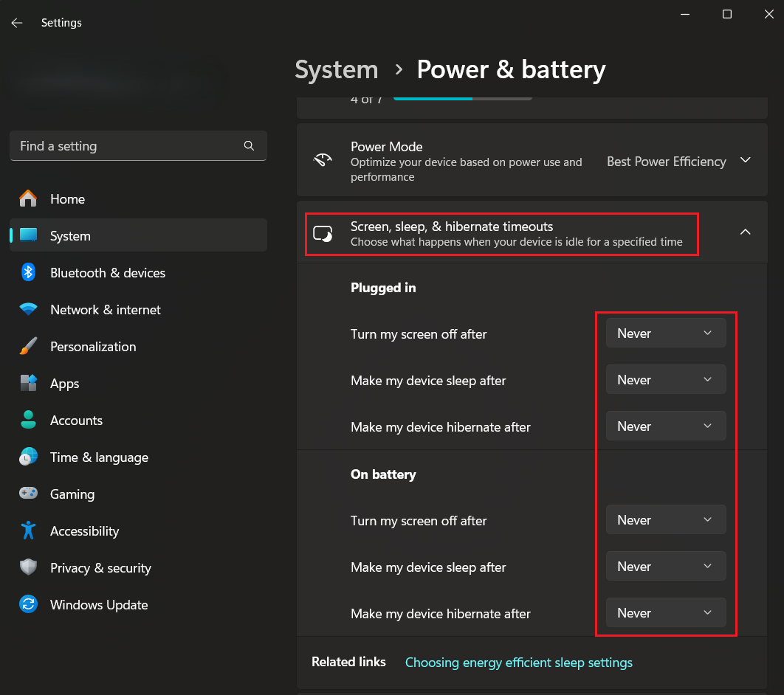Open Choosing energy efficient sleep settings link
The image size is (784, 695).
(x=518, y=663)
